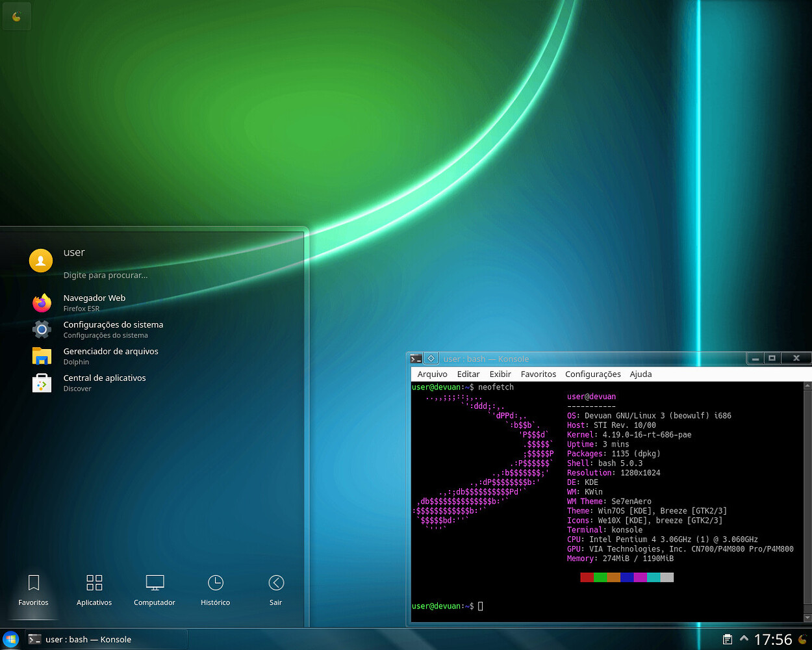Open the Sair (leave) launcher tab
812x650 pixels.
click(276, 590)
